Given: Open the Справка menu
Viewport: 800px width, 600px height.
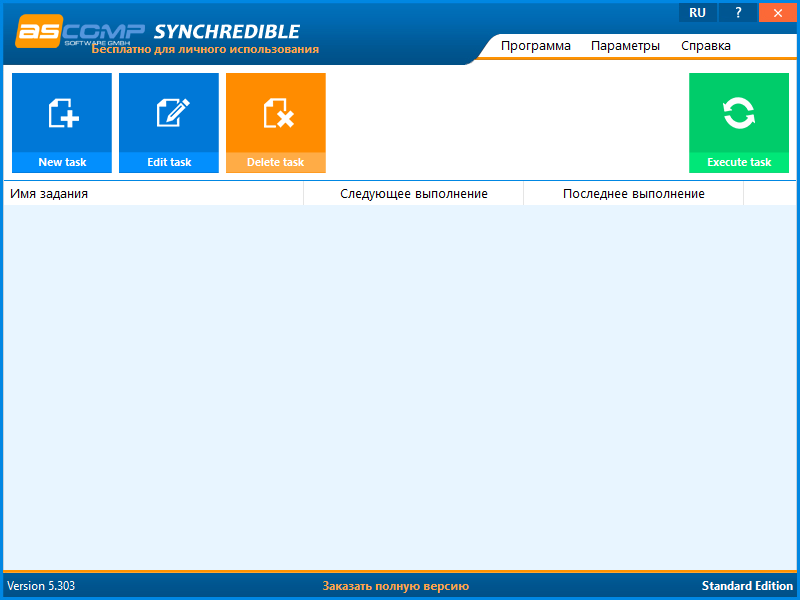Looking at the screenshot, I should 705,45.
